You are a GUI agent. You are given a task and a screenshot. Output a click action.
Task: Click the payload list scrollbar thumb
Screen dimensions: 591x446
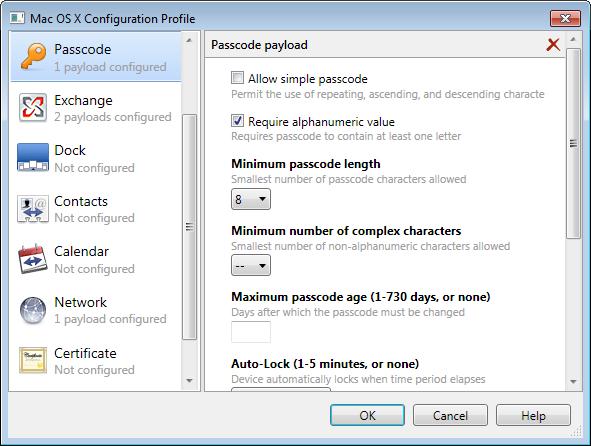point(189,227)
